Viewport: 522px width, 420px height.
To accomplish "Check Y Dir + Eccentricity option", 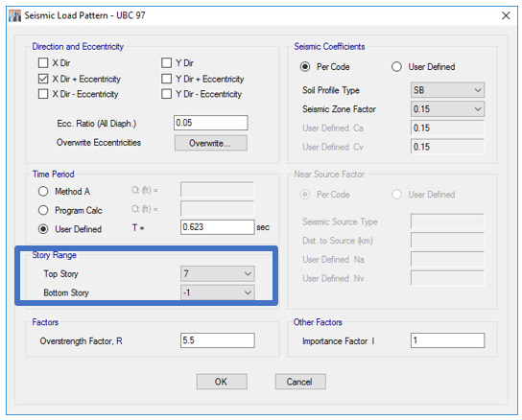I will [166, 79].
